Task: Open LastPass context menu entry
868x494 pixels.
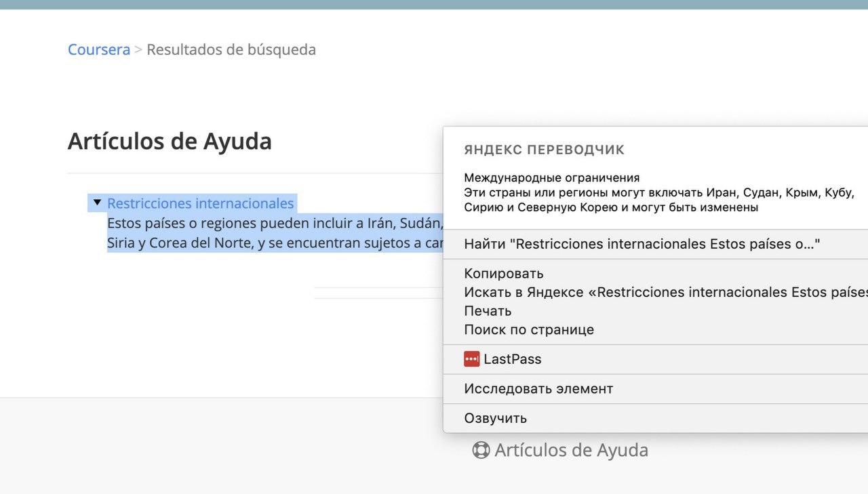Action: pos(655,359)
